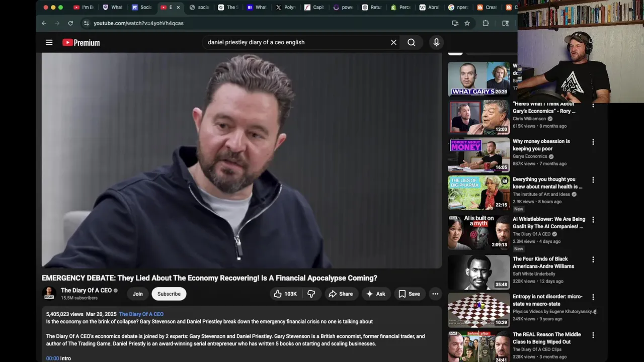
Task: Go forward in browser
Action: (x=57, y=23)
